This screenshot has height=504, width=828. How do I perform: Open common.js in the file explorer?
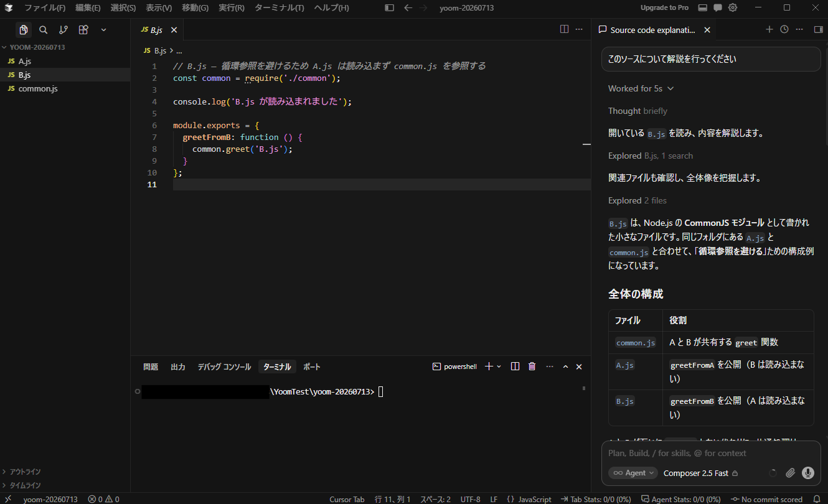(x=65, y=88)
